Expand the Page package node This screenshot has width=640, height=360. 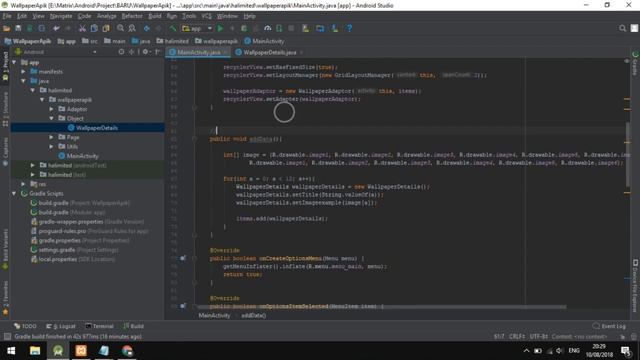51,137
